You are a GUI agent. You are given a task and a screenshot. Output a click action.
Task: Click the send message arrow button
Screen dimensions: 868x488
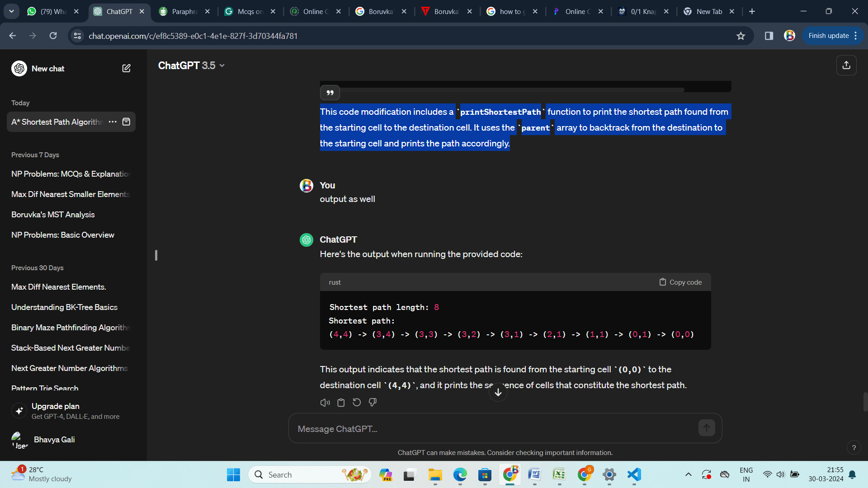(707, 427)
